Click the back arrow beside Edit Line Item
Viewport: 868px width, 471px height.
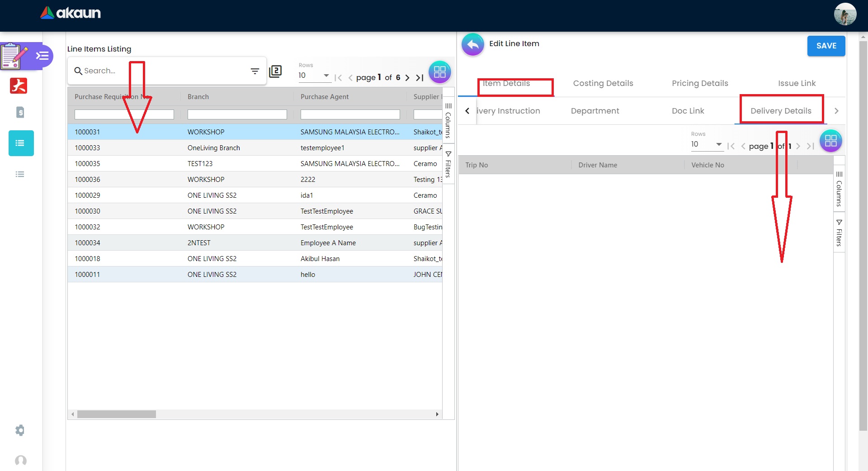tap(472, 45)
